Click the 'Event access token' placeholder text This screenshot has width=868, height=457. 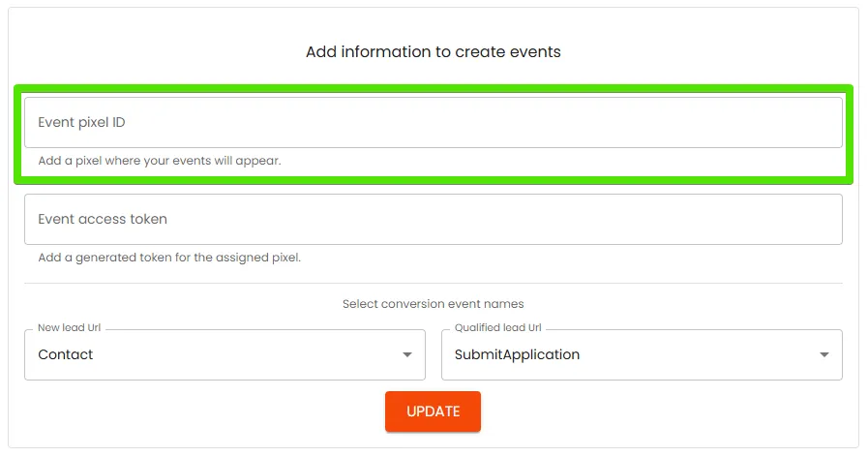pyautogui.click(x=103, y=220)
